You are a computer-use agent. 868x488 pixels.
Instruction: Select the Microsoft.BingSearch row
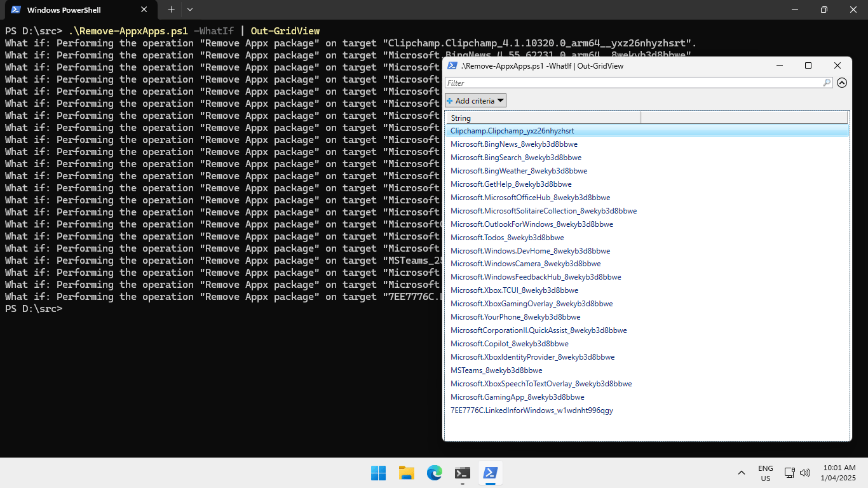click(647, 158)
